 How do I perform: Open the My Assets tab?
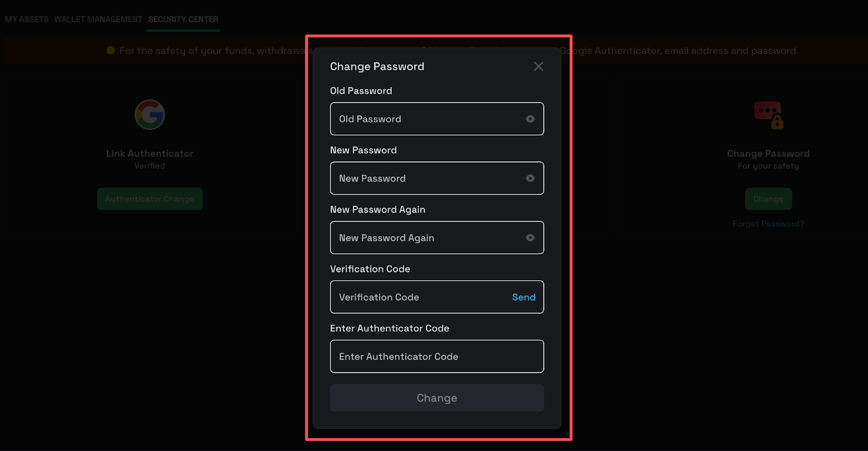[x=27, y=20]
